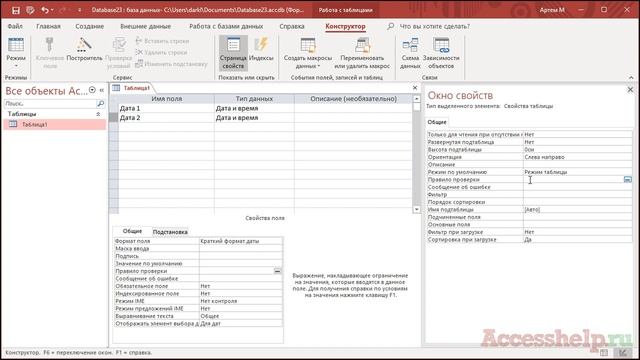Click the Ориентация value Слева направо
The width and height of the screenshot is (640, 360).
click(x=578, y=157)
